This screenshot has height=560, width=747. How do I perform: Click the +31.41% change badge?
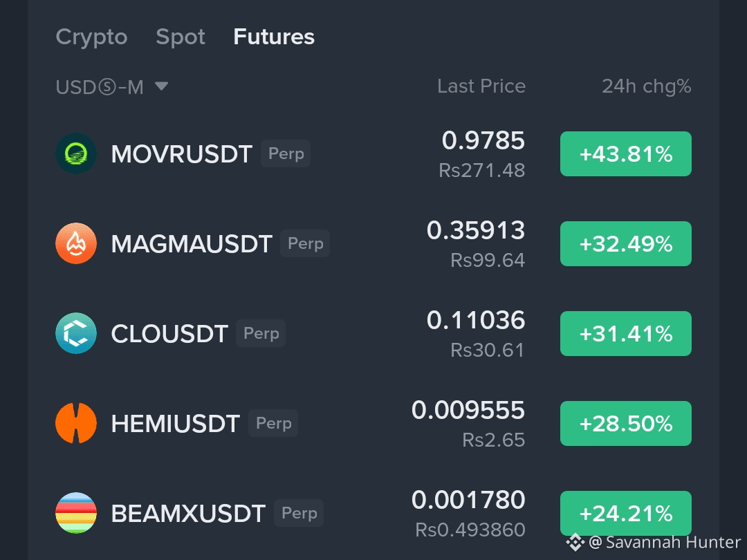tap(625, 333)
